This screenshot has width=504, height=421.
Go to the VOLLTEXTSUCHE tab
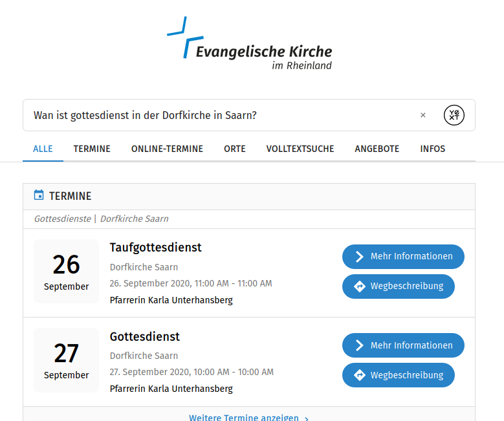click(300, 149)
